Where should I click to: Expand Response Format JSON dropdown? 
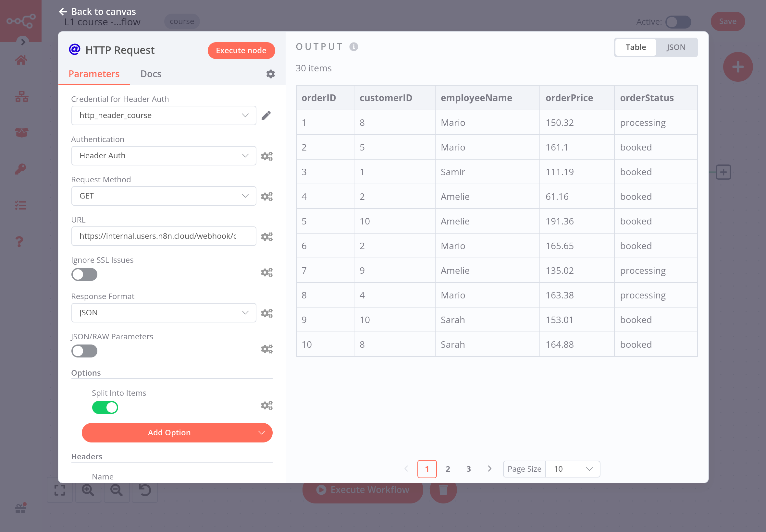coord(163,313)
